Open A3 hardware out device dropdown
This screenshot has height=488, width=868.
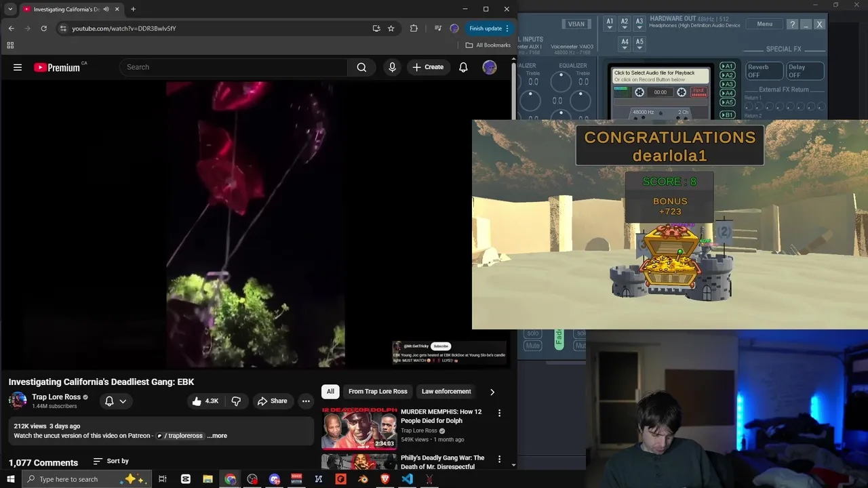(639, 25)
